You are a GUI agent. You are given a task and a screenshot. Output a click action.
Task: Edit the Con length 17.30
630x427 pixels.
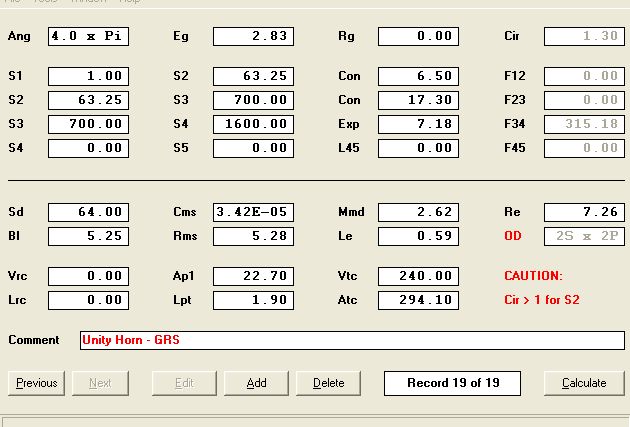point(418,100)
